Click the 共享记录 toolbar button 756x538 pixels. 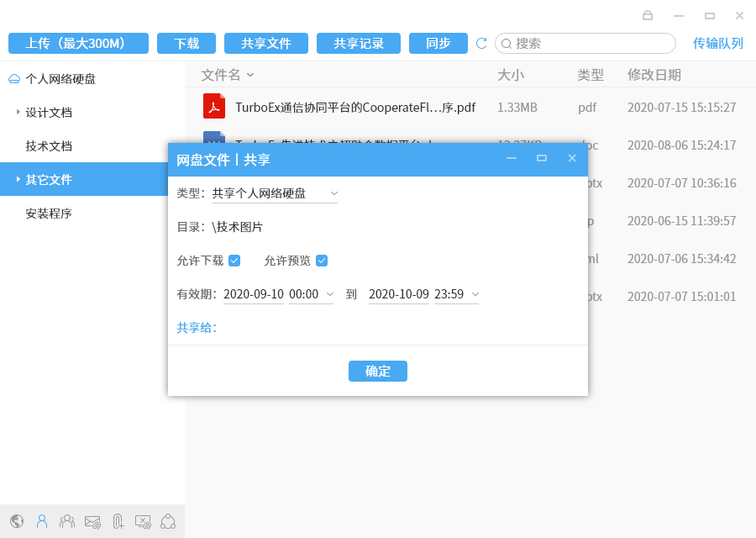(x=359, y=44)
